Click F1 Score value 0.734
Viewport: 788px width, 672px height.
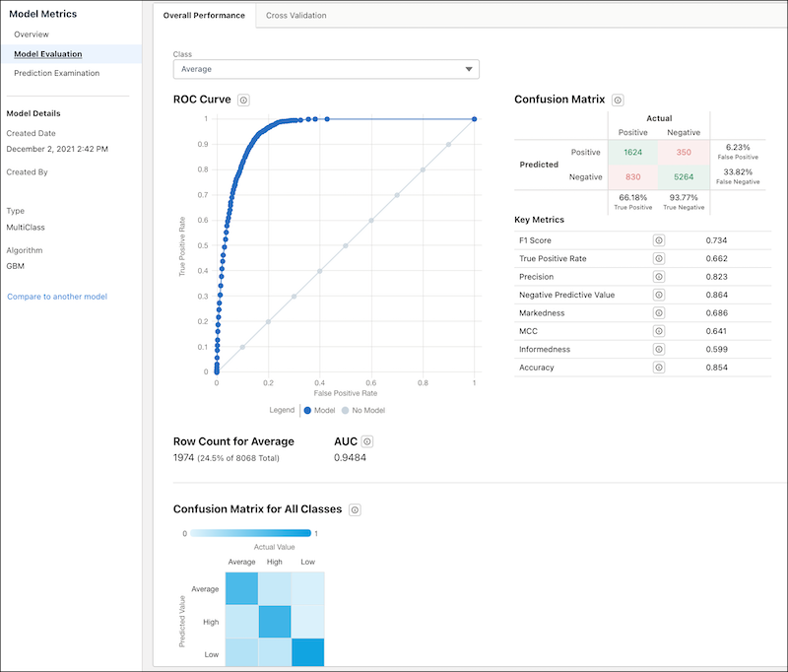pyautogui.click(x=716, y=240)
